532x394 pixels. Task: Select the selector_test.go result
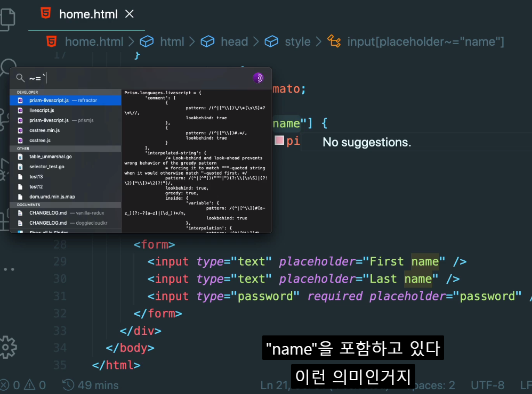coord(65,167)
